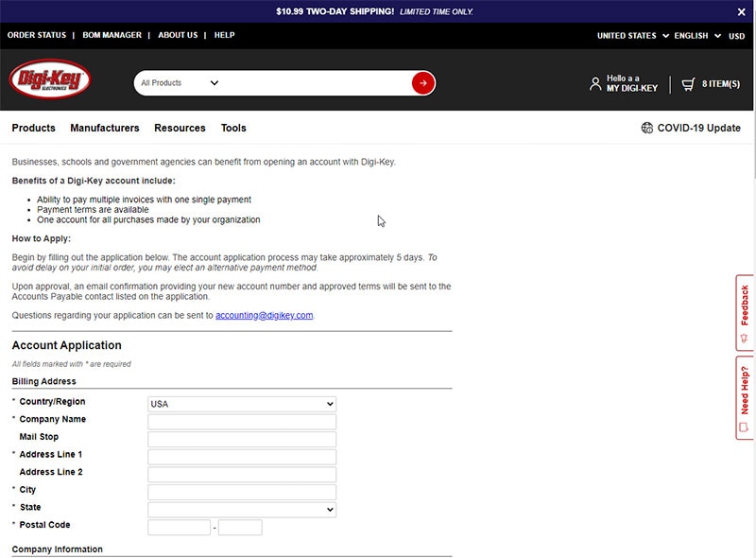Image resolution: width=756 pixels, height=558 pixels.
Task: Open the Manufacturers menu
Action: pos(105,128)
